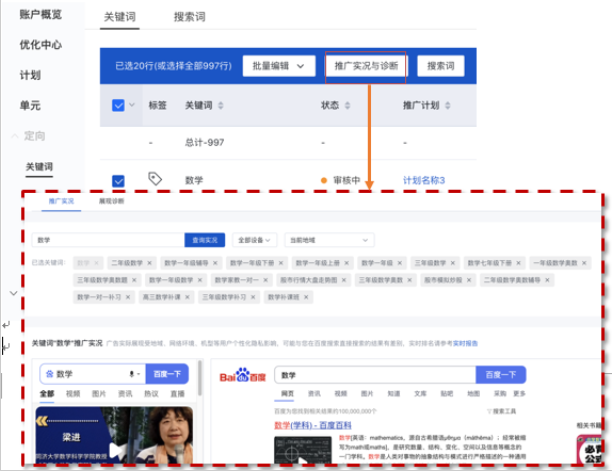Image resolution: width=612 pixels, height=474 pixels.
Task: Select the 直播 tab in the mobile preview
Action: click(x=177, y=394)
